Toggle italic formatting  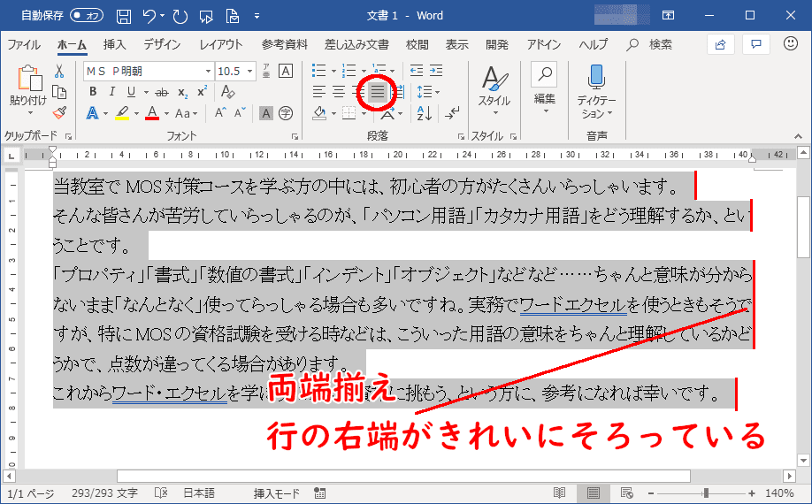click(x=111, y=92)
